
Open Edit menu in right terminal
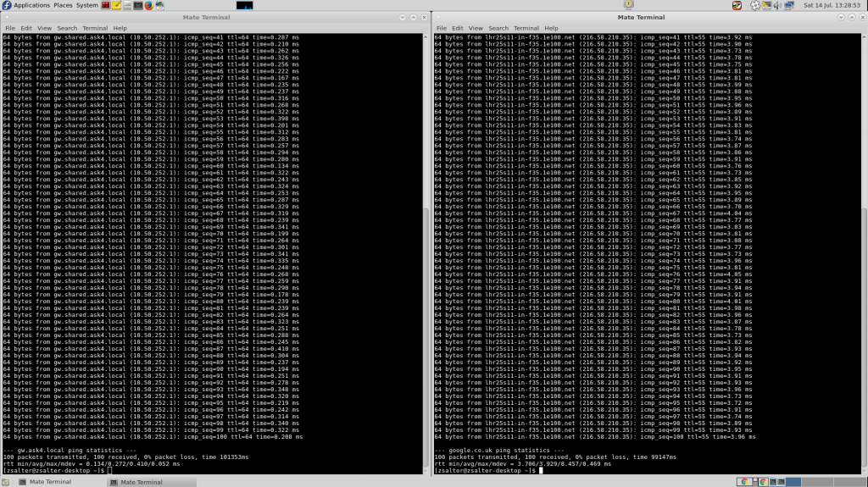click(x=457, y=28)
